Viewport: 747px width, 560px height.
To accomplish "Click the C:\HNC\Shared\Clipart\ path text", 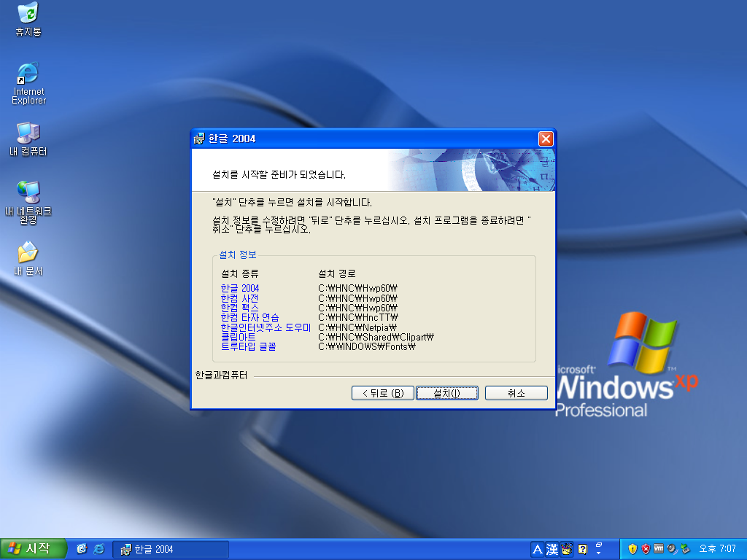I will click(x=376, y=337).
